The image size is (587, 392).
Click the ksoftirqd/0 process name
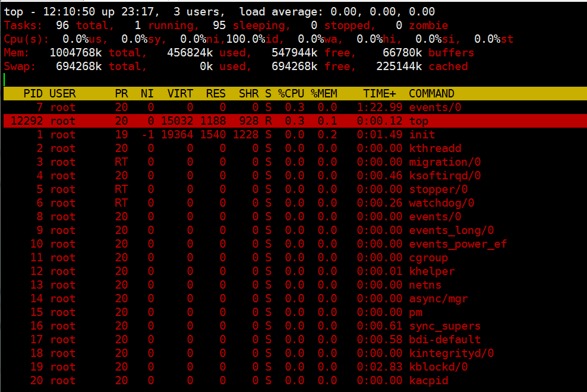pyautogui.click(x=445, y=176)
